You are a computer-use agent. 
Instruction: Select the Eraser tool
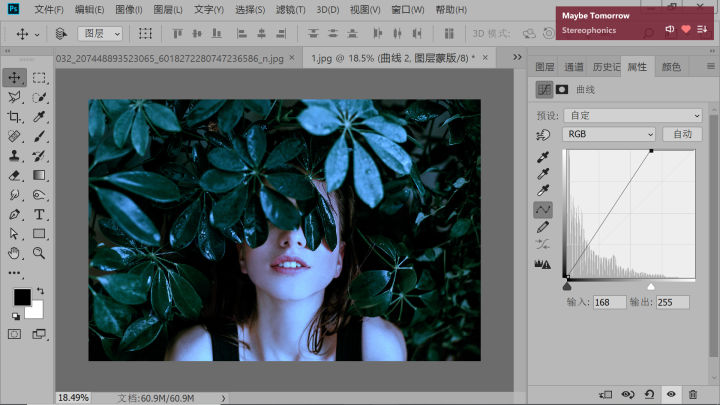(14, 175)
